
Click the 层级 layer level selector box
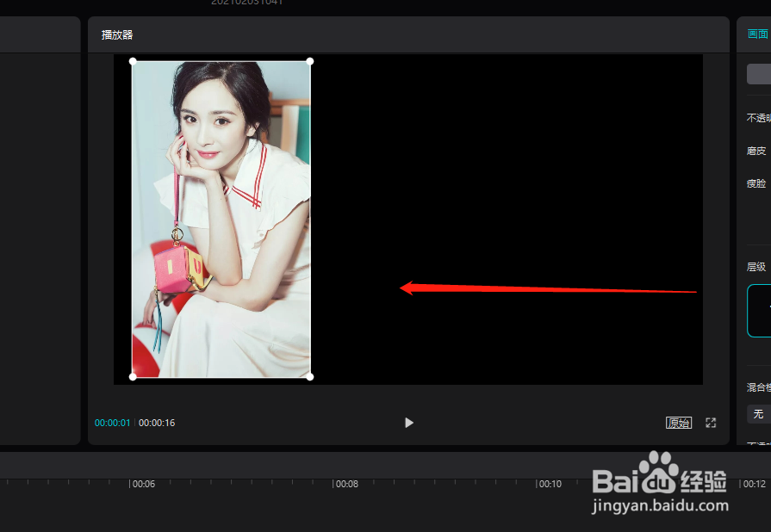[x=758, y=310]
